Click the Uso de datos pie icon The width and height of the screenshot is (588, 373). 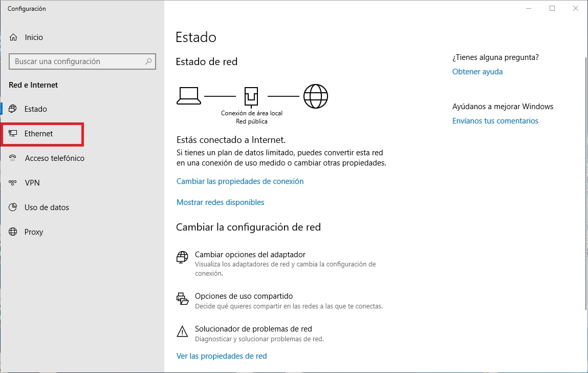13,208
